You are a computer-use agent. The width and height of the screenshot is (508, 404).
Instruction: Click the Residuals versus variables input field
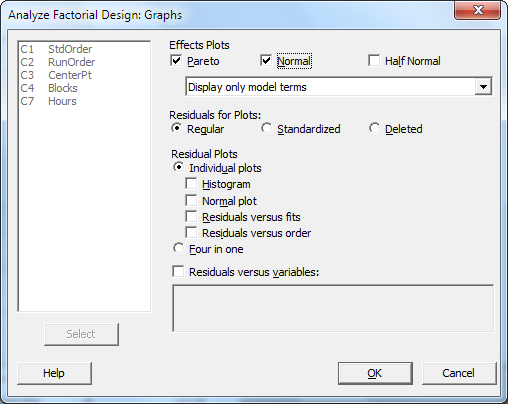coord(333,308)
